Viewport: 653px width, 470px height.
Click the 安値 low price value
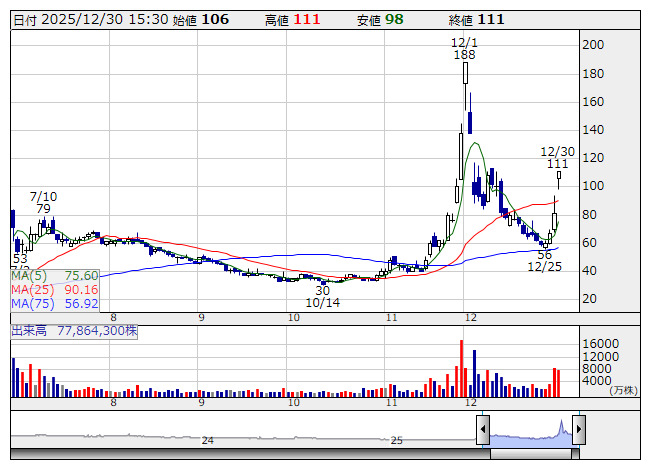tap(395, 19)
